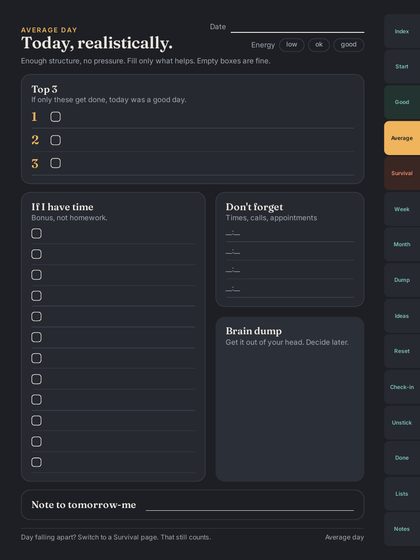Open the Month tab
Image resolution: width=420 pixels, height=560 pixels.
(x=402, y=245)
